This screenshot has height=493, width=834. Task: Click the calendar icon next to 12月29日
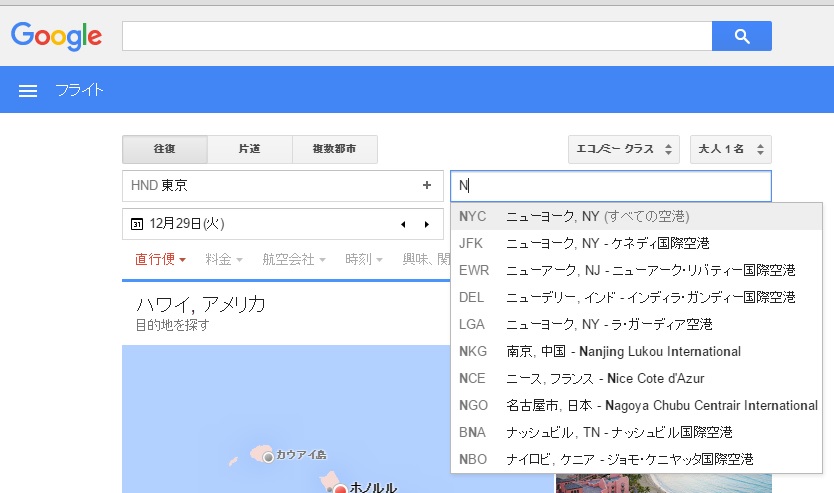pos(137,224)
